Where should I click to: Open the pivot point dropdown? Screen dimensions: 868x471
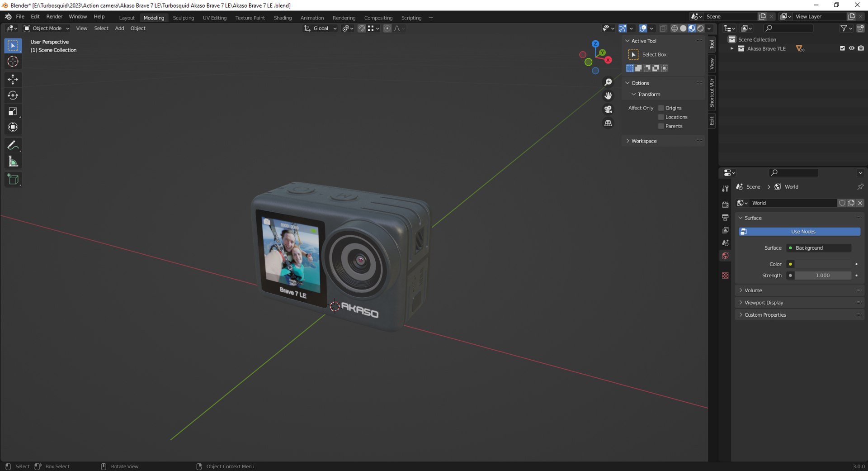click(347, 29)
